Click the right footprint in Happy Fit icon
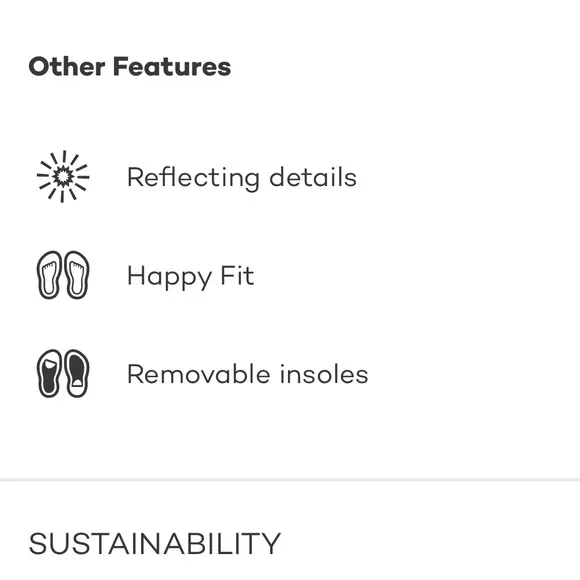 pyautogui.click(x=77, y=275)
